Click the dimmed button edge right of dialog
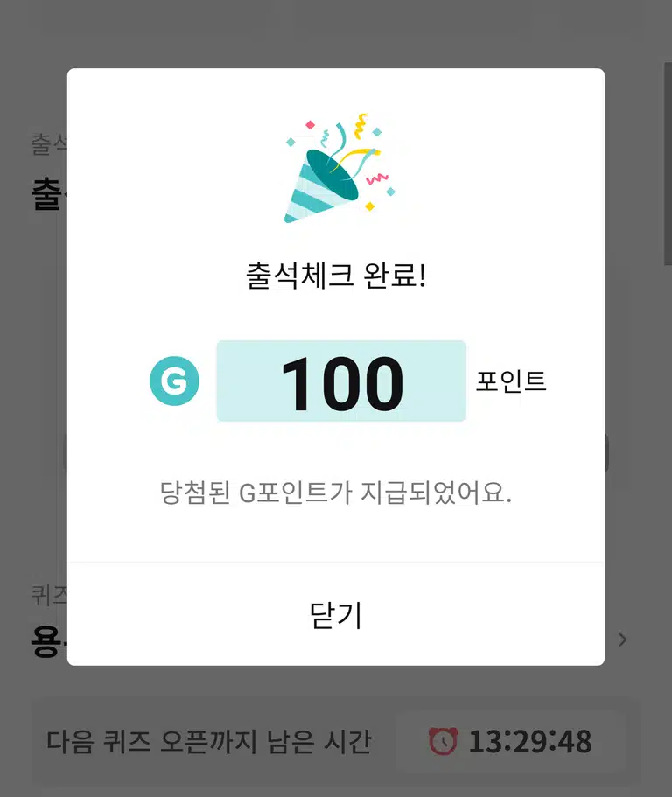The image size is (672, 797). click(x=606, y=452)
